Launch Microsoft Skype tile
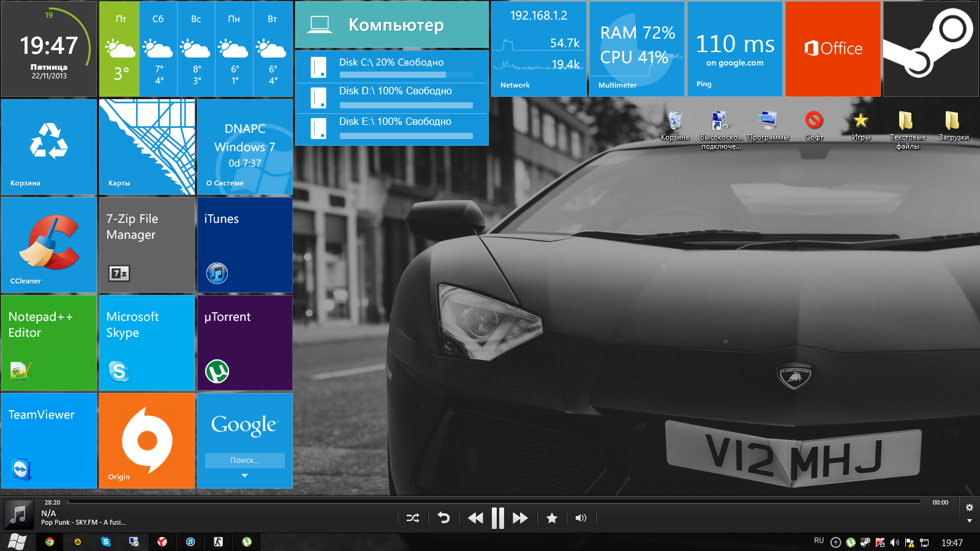Screen dimensions: 980x551 tap(147, 343)
